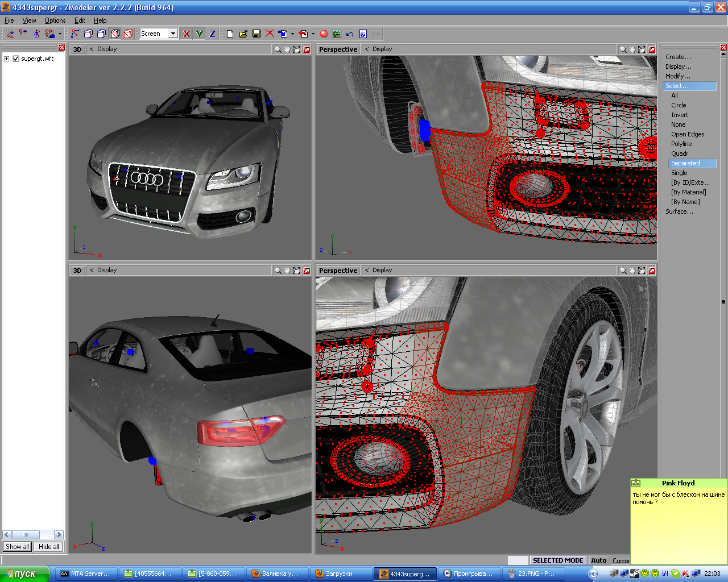Click the left panel's horizontal scrollbar thumb

26,535
